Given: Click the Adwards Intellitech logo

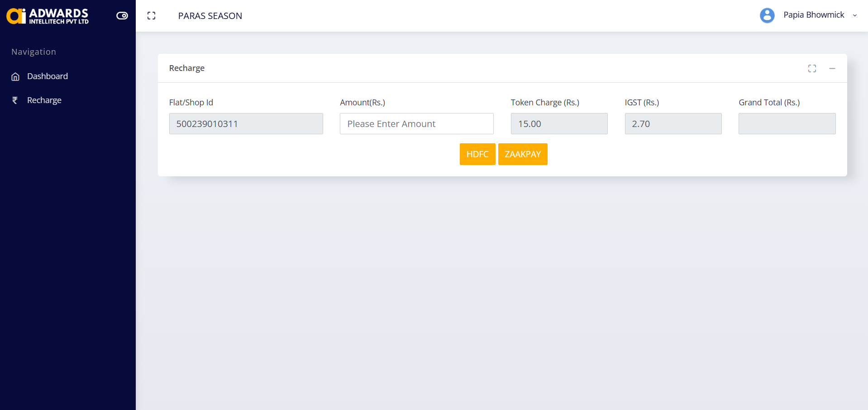Looking at the screenshot, I should 48,16.
